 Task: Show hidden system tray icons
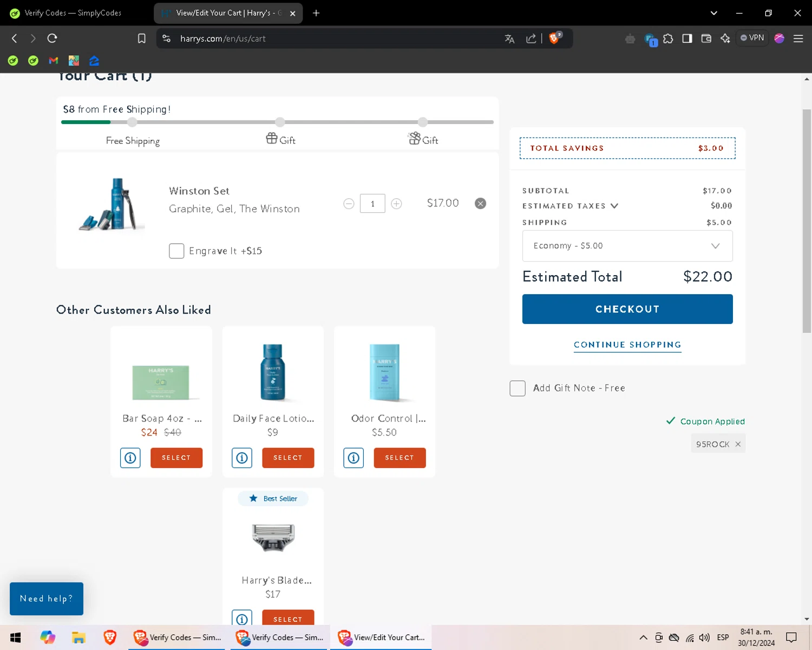point(643,638)
